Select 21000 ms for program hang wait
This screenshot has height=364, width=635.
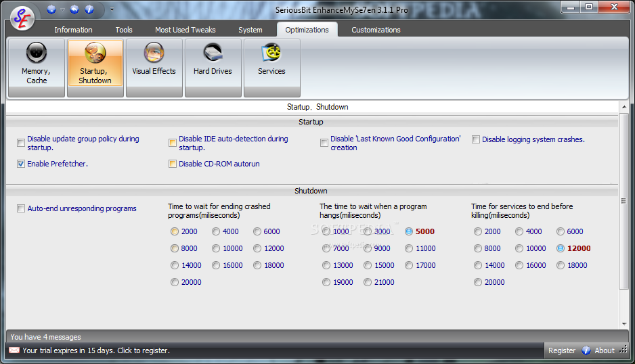pos(368,282)
